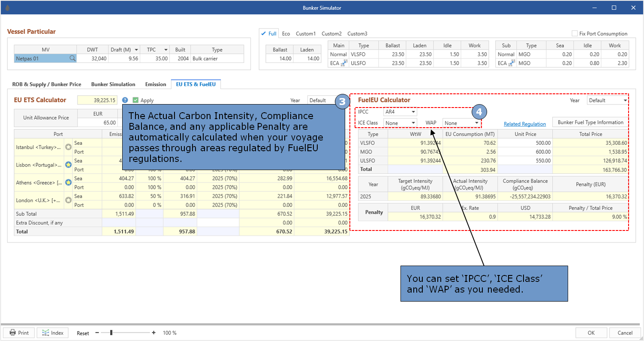Click the DWT value 32,040
Screen dimensions: 644x341
(93, 59)
